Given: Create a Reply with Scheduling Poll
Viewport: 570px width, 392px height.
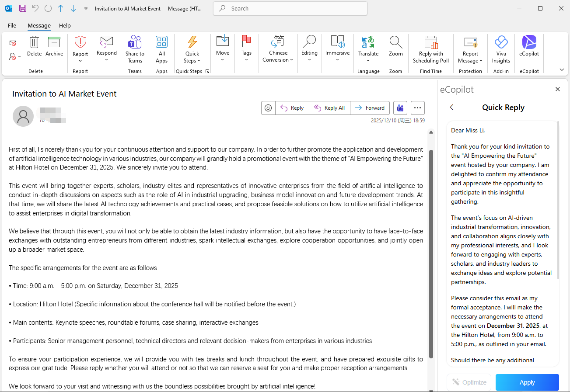Looking at the screenshot, I should click(430, 48).
